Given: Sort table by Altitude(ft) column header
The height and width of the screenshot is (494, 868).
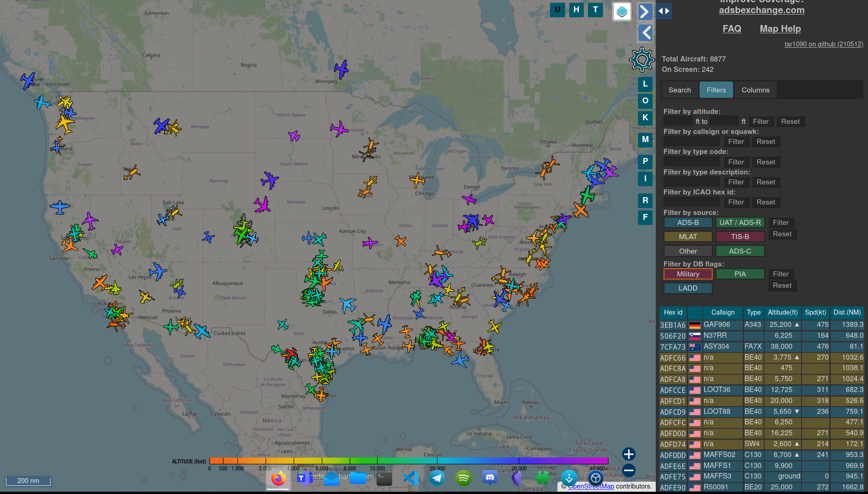Looking at the screenshot, I should coord(783,312).
